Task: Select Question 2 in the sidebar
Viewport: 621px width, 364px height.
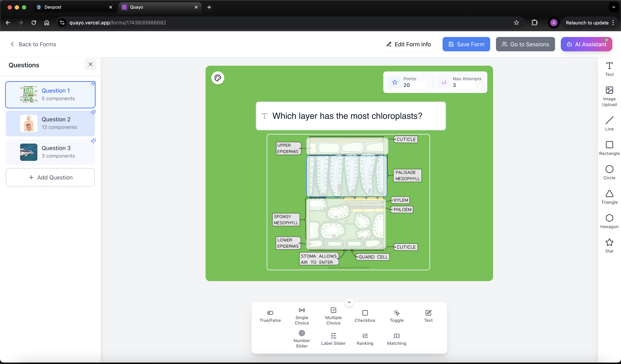Action: [x=50, y=123]
